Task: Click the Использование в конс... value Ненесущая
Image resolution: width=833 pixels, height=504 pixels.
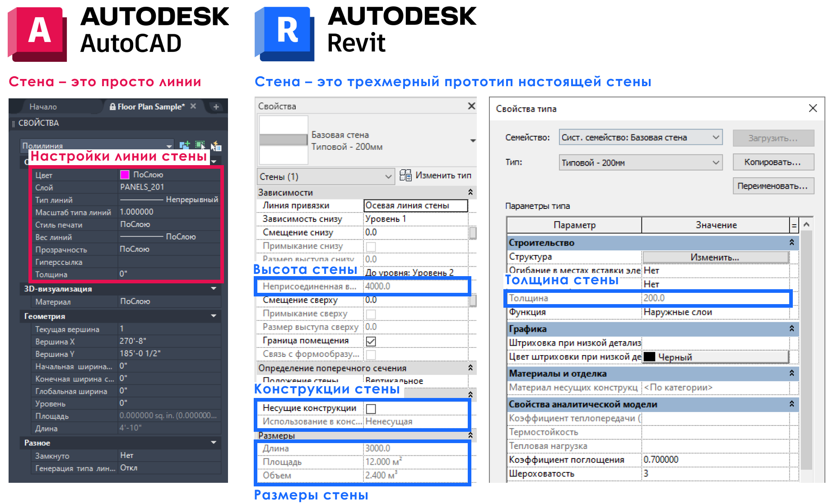Action: (x=415, y=421)
